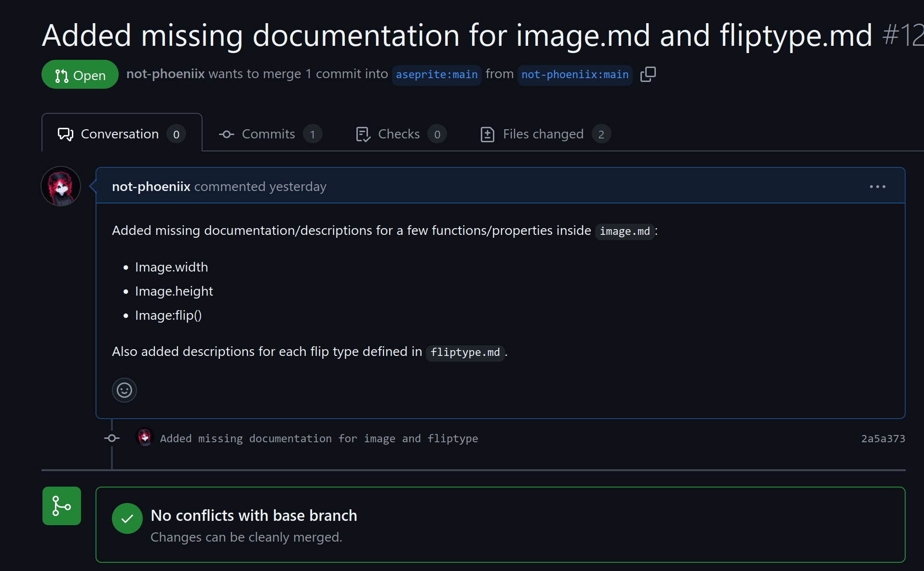Click the 'Image.width' list item
This screenshot has width=924, height=571.
[x=171, y=267]
